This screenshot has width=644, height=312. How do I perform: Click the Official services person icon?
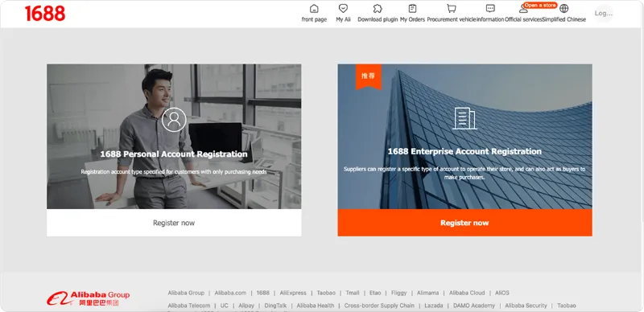[523, 9]
